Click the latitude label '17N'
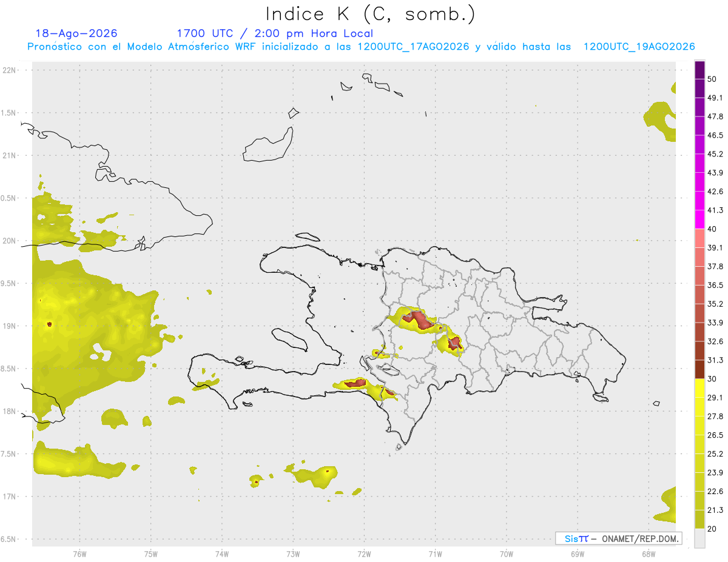Screen dimensions: 728x562 click(10, 497)
